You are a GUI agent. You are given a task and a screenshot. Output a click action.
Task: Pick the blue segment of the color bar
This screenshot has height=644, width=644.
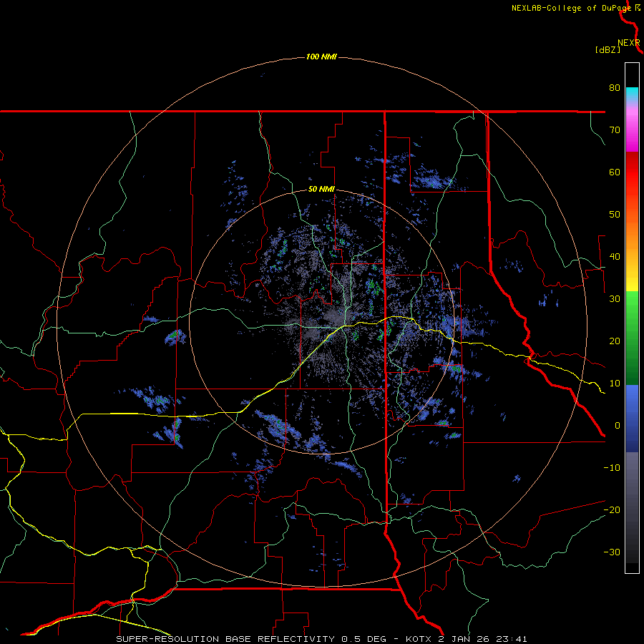point(632,419)
